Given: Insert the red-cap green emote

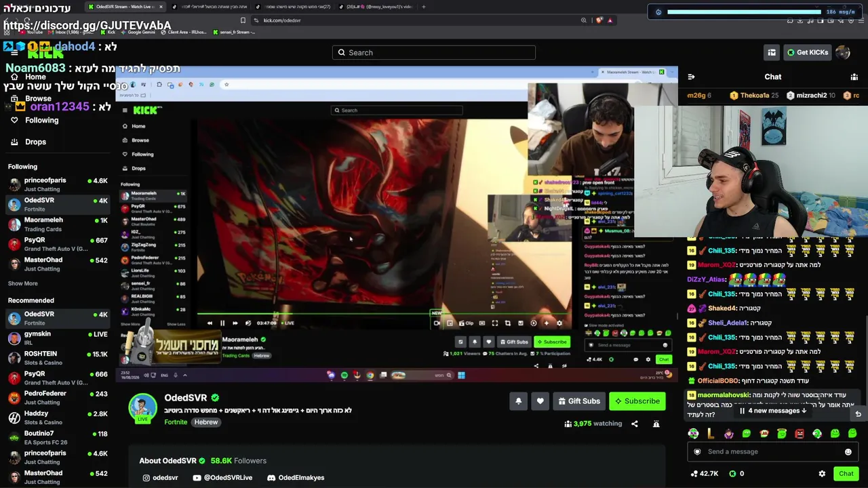Looking at the screenshot, I should pos(764,434).
